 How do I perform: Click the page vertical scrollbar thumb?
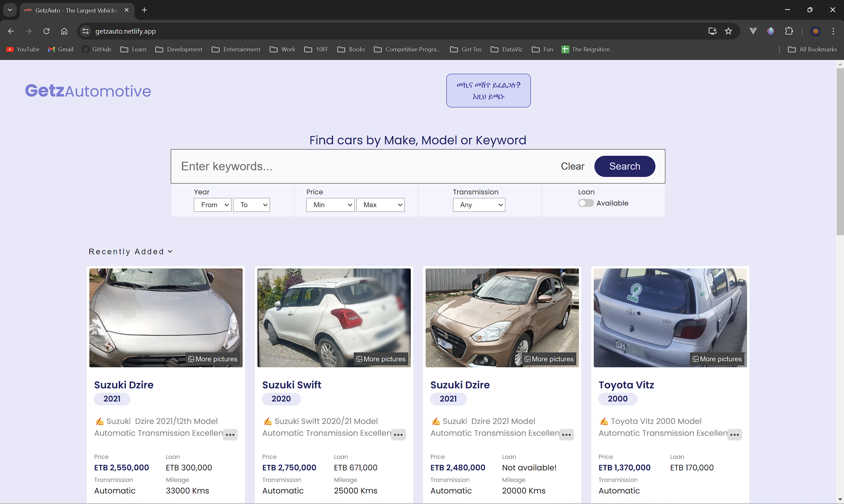840,152
